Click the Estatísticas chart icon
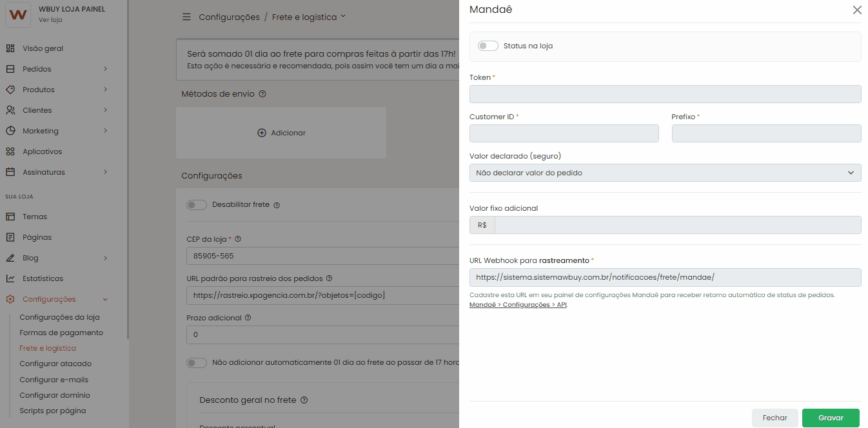This screenshot has width=868, height=428. [x=10, y=278]
